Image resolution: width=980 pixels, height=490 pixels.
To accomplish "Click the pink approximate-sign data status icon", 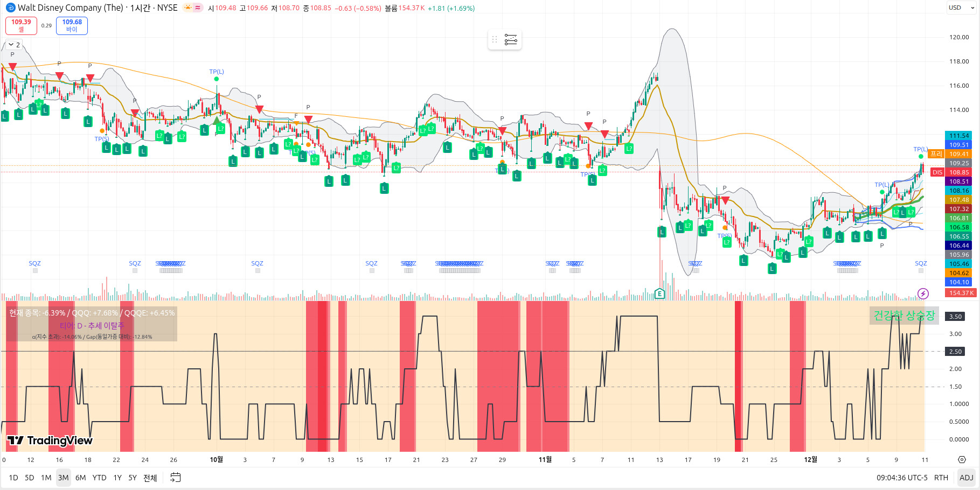I will click(x=198, y=8).
